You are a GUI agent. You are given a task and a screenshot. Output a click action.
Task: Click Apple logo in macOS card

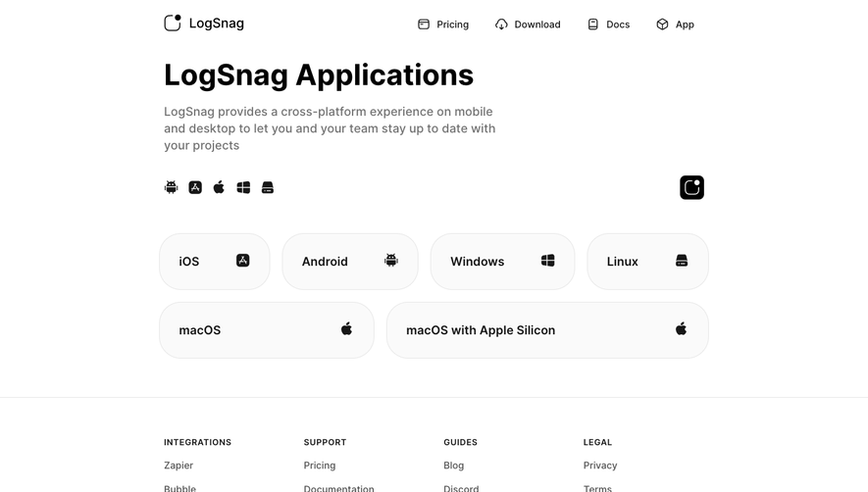(x=346, y=328)
